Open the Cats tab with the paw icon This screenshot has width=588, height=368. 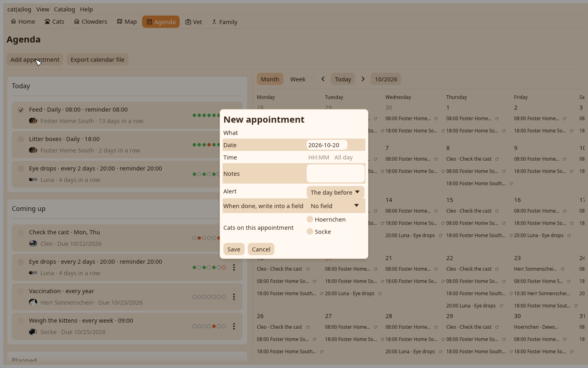(x=54, y=22)
